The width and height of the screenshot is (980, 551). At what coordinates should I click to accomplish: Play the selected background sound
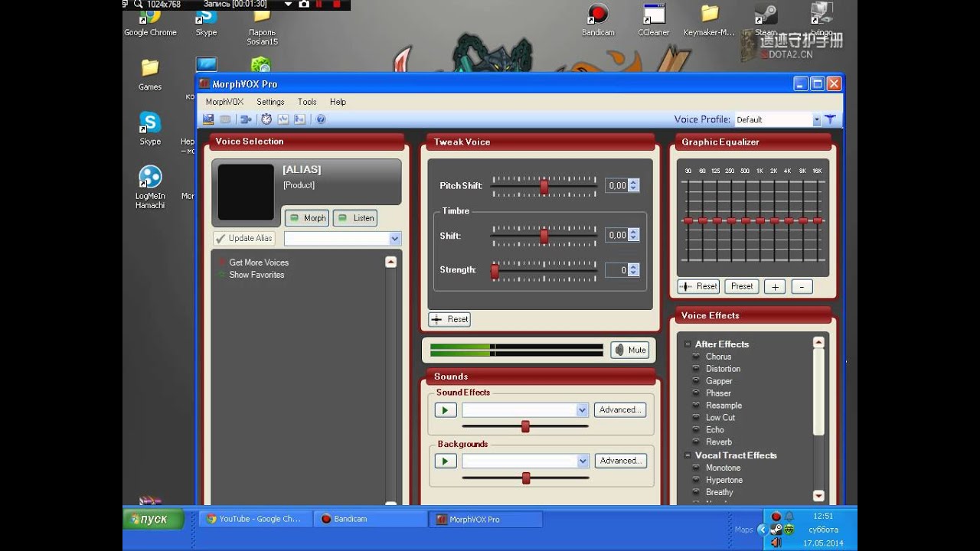pos(446,461)
